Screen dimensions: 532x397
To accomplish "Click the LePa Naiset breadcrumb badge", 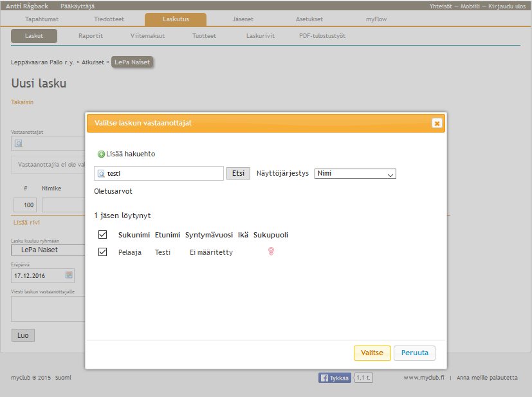I will (x=133, y=62).
